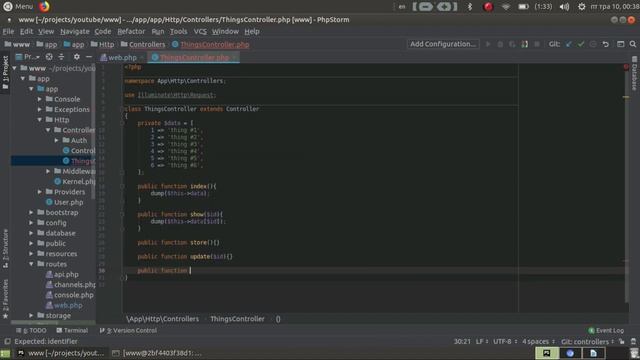
Task: Expand the Exceptions folder
Action: click(40, 109)
